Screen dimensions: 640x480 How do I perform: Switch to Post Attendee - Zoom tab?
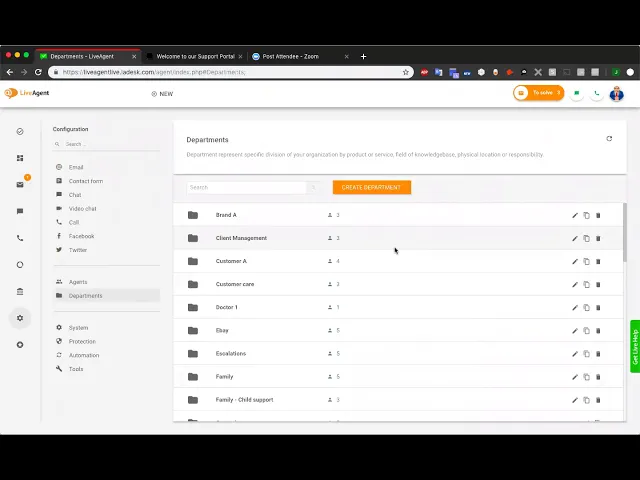tap(300, 56)
